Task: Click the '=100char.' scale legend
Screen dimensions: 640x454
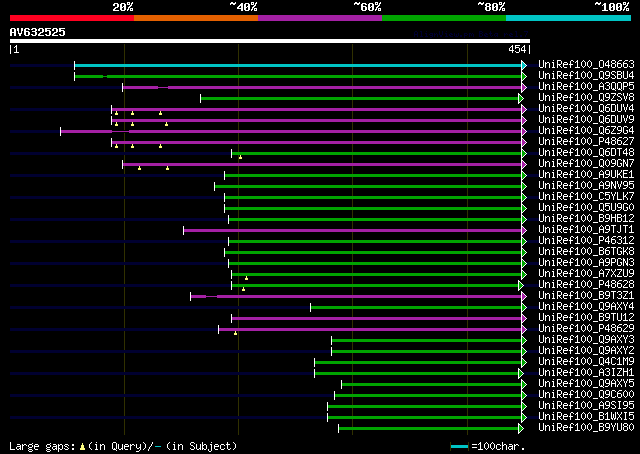Action: (498, 446)
